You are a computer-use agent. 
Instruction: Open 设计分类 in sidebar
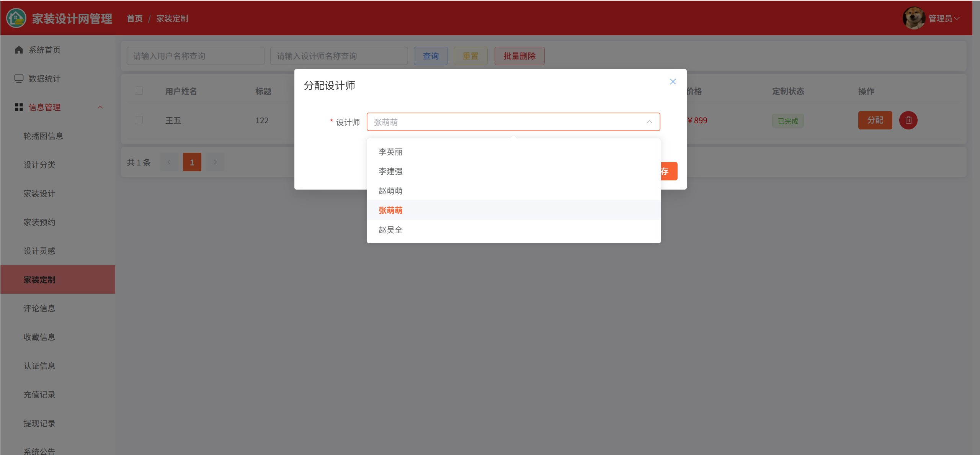(39, 165)
